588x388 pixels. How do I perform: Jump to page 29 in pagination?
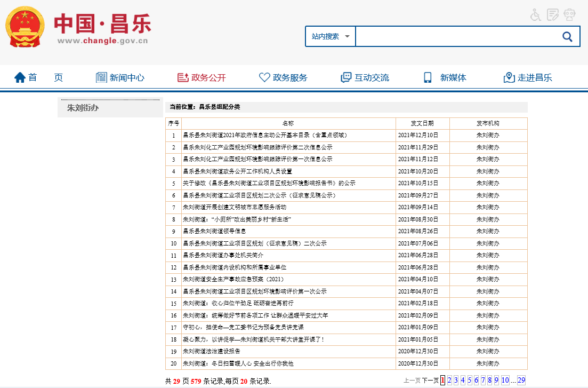521,381
